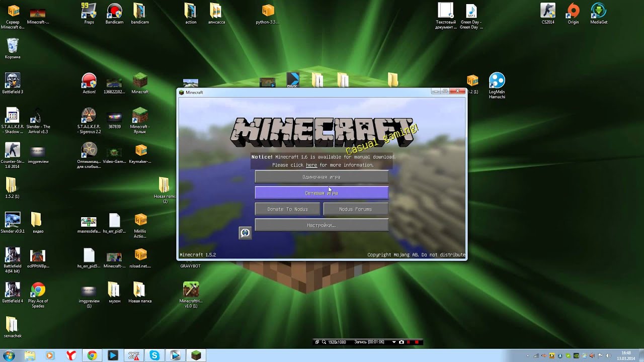
Task: Select S.T.A.L.K.E.R. - Sigerous 2.2 icon
Action: pos(89,121)
